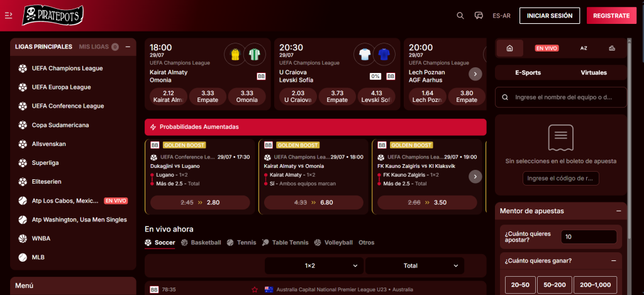Click the Iniciar Sesión button
This screenshot has width=644, height=295.
(x=550, y=16)
